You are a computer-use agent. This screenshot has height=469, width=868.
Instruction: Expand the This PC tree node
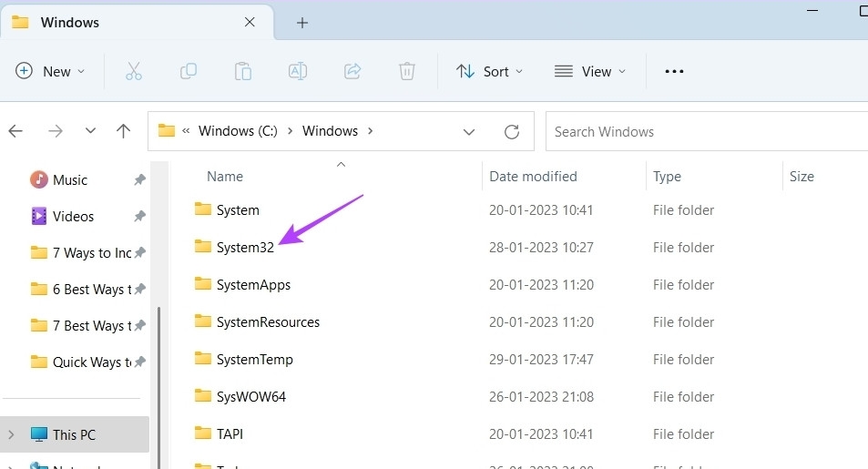11,434
